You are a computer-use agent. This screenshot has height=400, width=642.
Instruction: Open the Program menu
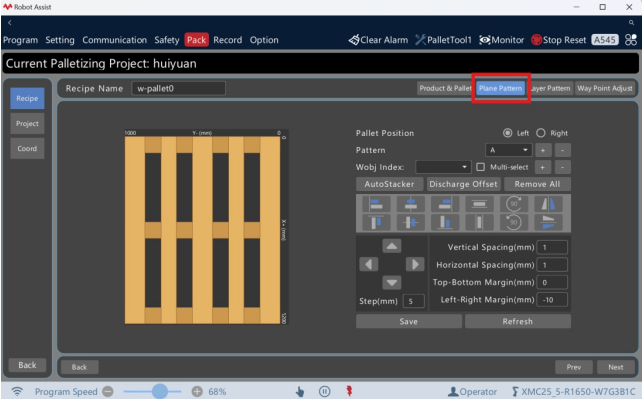(20, 40)
